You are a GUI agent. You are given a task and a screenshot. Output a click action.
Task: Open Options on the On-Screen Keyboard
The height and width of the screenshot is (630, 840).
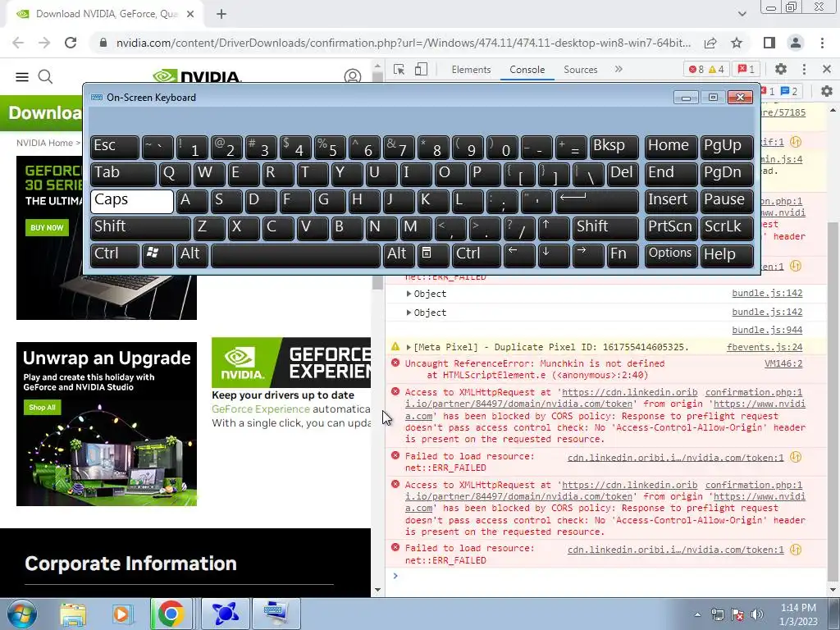click(671, 256)
